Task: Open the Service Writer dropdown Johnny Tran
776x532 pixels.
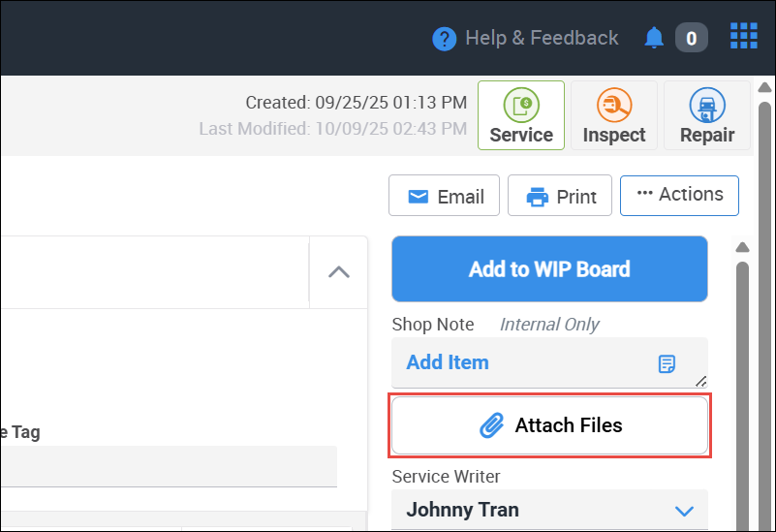Action: (549, 510)
